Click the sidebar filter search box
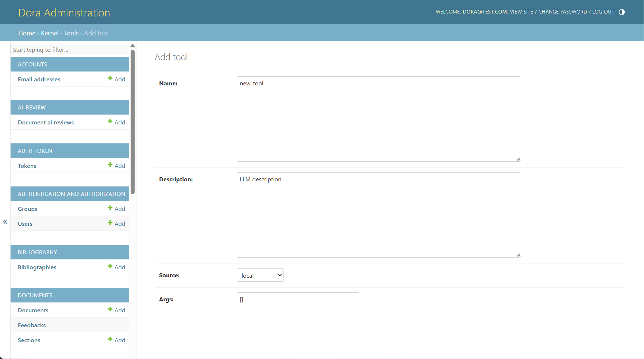644x359 pixels. tap(69, 49)
